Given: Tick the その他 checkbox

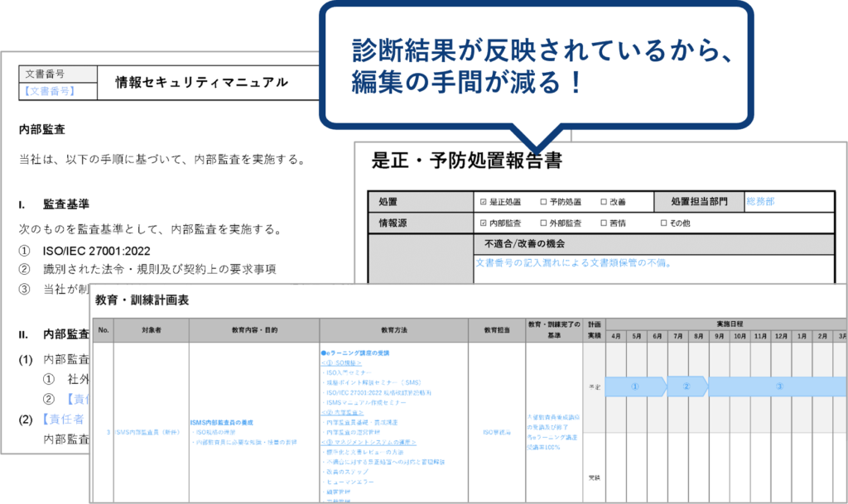Looking at the screenshot, I should (663, 223).
